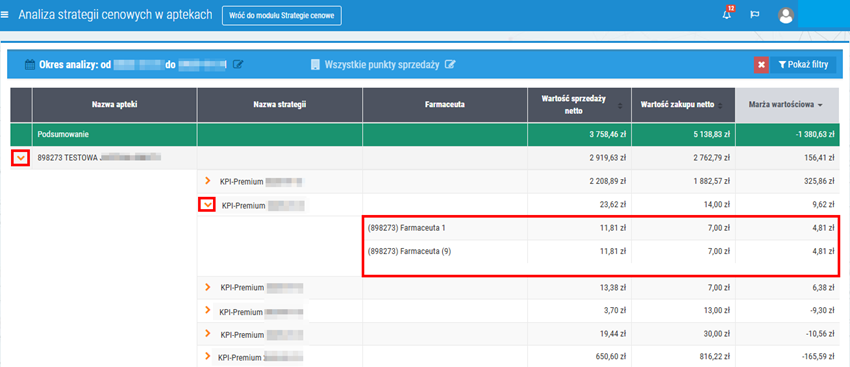850x367 pixels.
Task: Collapse the 898273 TESTOWA pharmacy row
Action: tap(21, 158)
